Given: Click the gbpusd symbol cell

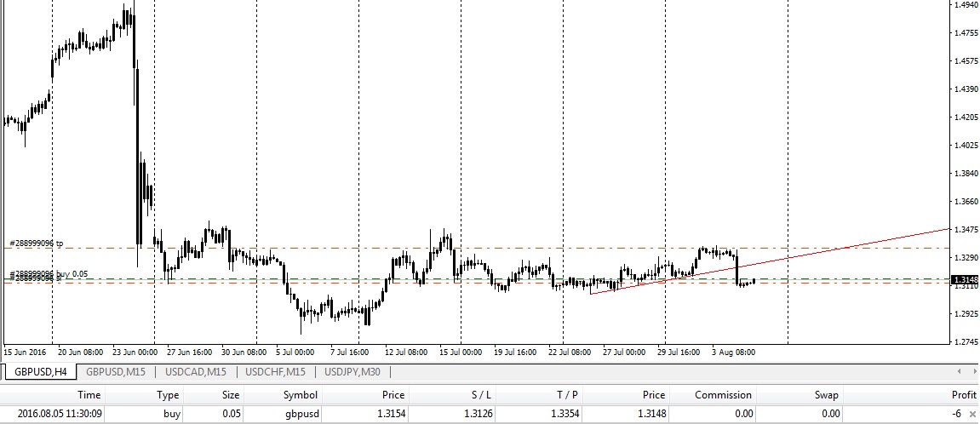Looking at the screenshot, I should tap(301, 414).
